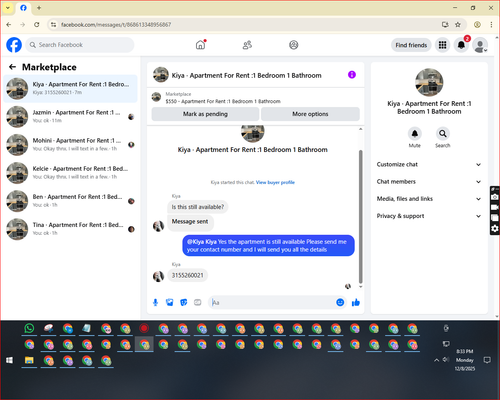Open the Windows notification center icon
Viewport: 500px width, 400px height.
point(487,360)
